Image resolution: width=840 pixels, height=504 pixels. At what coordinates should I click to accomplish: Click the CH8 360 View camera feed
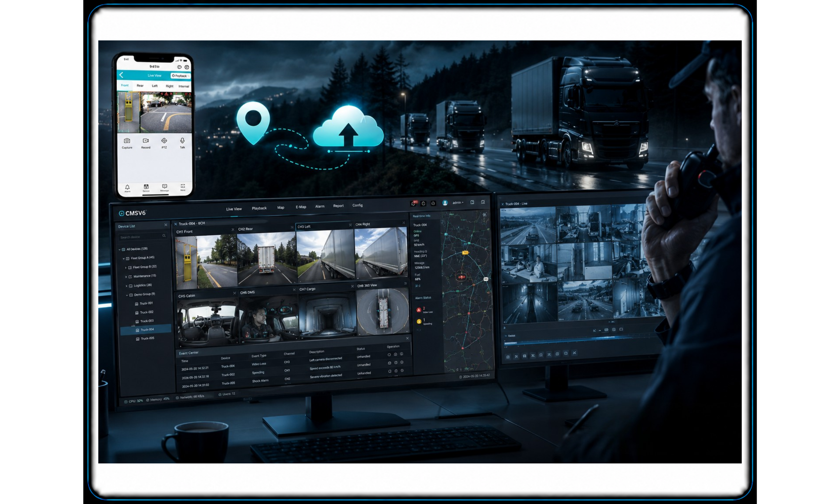coord(383,312)
